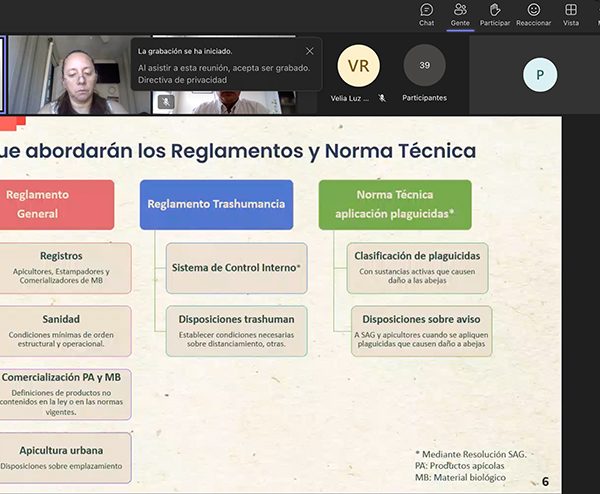Open the Chat panel
This screenshot has height=494, width=600.
tap(427, 14)
